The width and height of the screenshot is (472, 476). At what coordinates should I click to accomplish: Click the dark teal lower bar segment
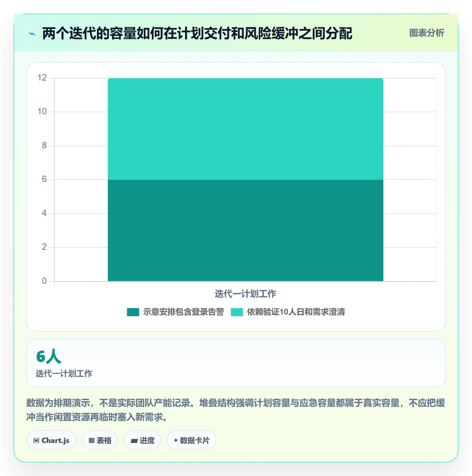[245, 230]
